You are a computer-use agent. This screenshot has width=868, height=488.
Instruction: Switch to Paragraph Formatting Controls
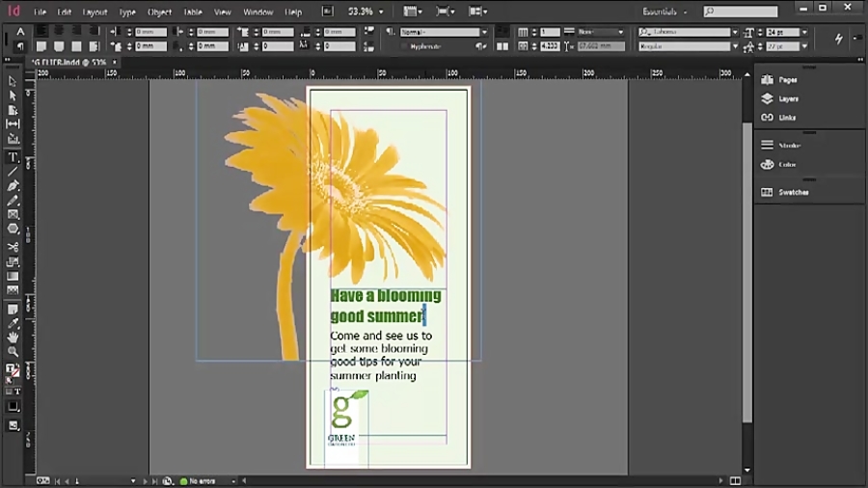pyautogui.click(x=20, y=46)
